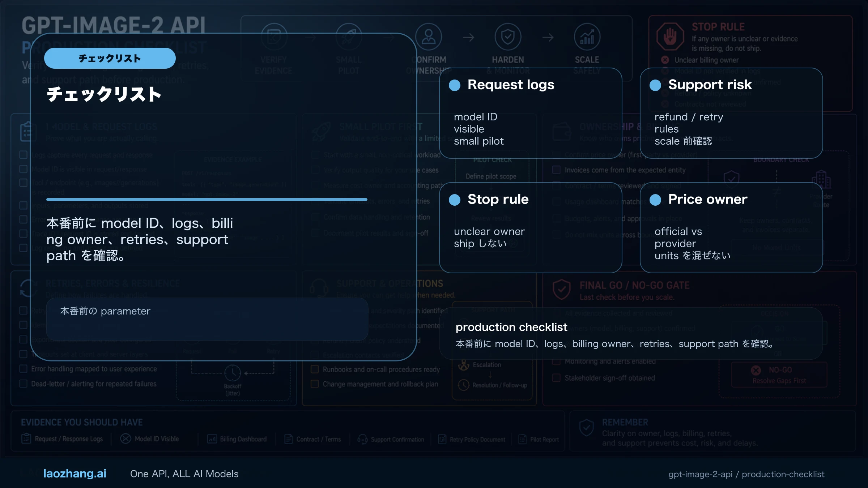This screenshot has height=488, width=868.
Task: Click the 'refund / retry rules' text
Action: (689, 123)
